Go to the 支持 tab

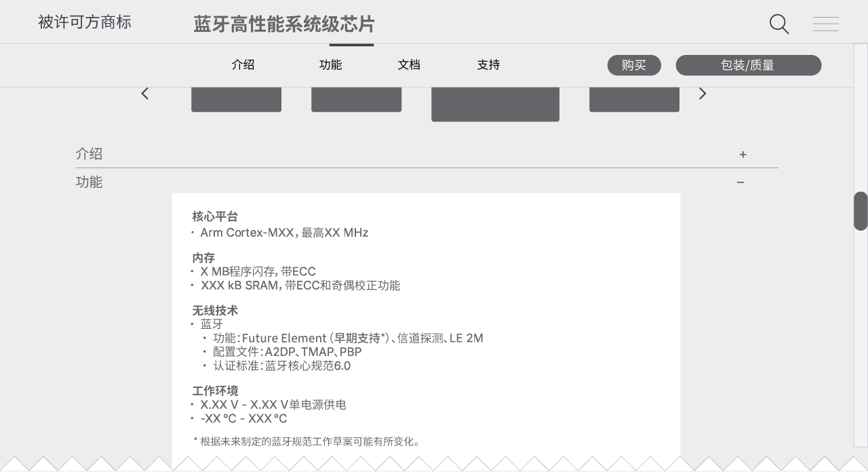pyautogui.click(x=488, y=65)
